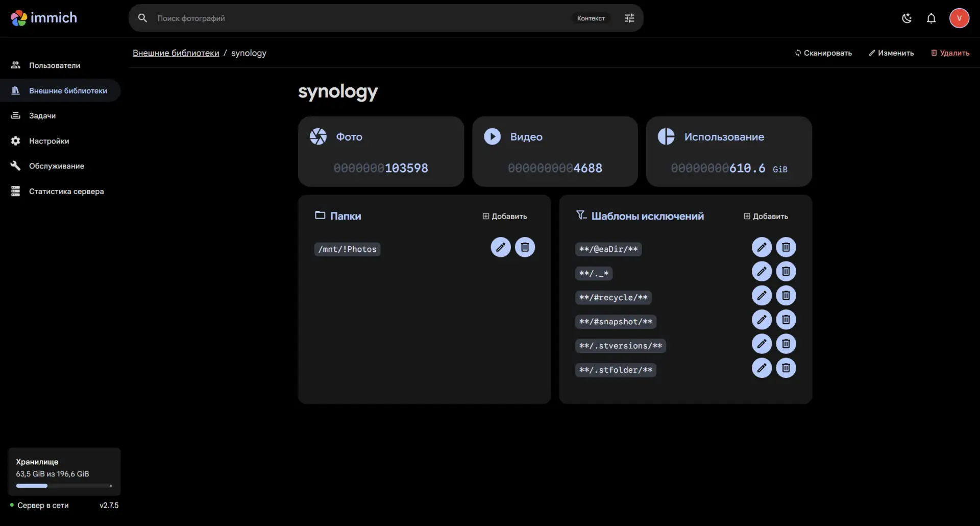Image resolution: width=980 pixels, height=526 pixels.
Task: Add a folder with Добавить in Папки
Action: [x=505, y=217]
